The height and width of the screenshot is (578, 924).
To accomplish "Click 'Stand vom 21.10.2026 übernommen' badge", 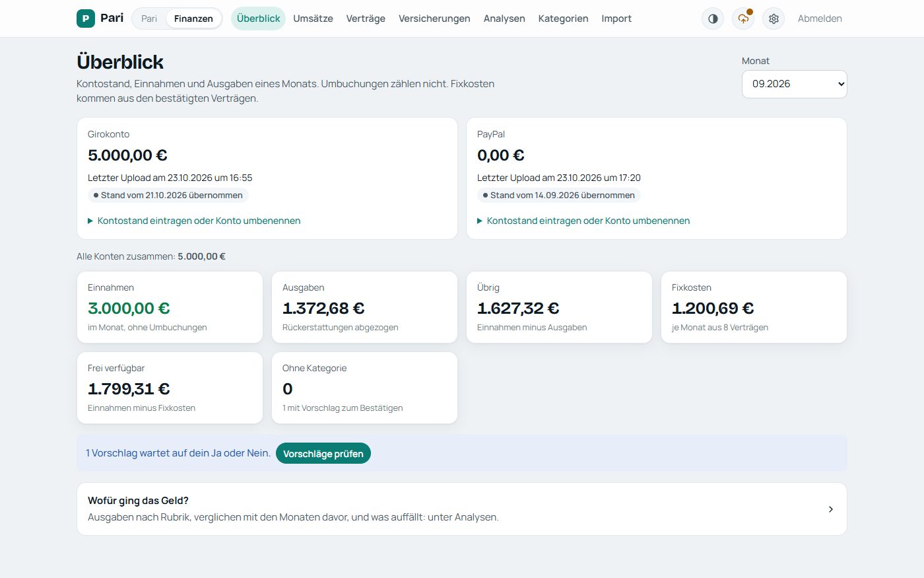I will coord(168,195).
